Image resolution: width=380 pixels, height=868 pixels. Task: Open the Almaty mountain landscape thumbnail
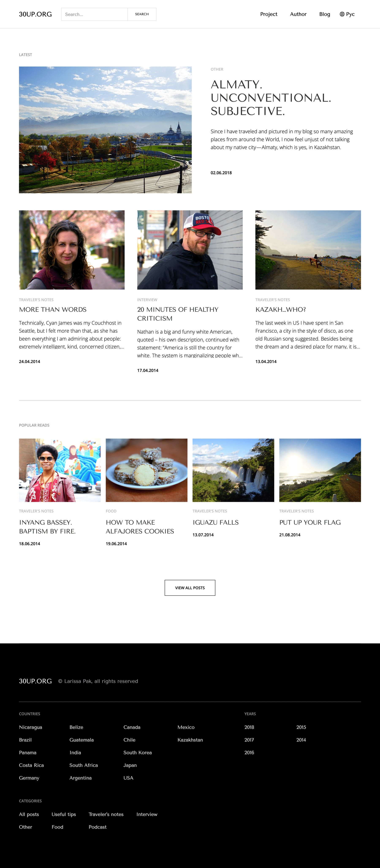105,130
